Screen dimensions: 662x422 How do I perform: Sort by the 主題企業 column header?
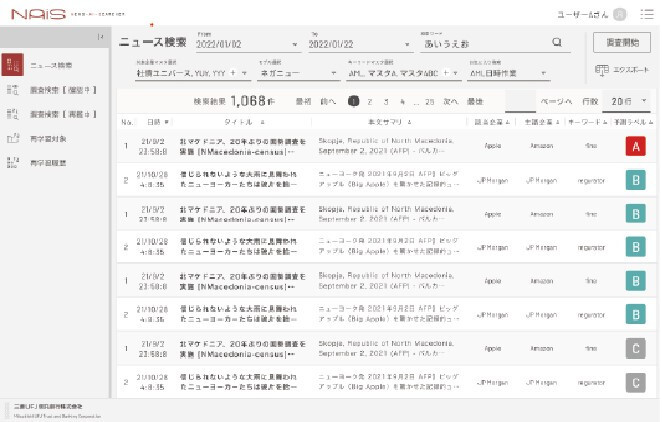[542, 122]
